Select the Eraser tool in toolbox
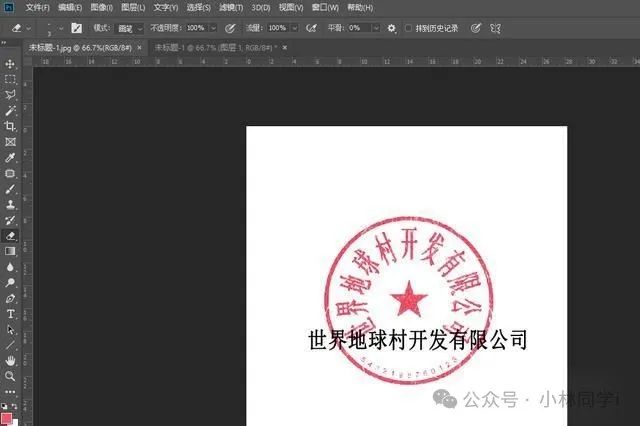This screenshot has width=640, height=426. tap(10, 236)
